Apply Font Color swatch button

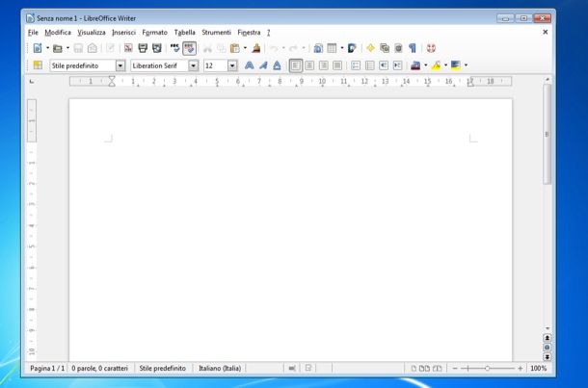[x=415, y=65]
